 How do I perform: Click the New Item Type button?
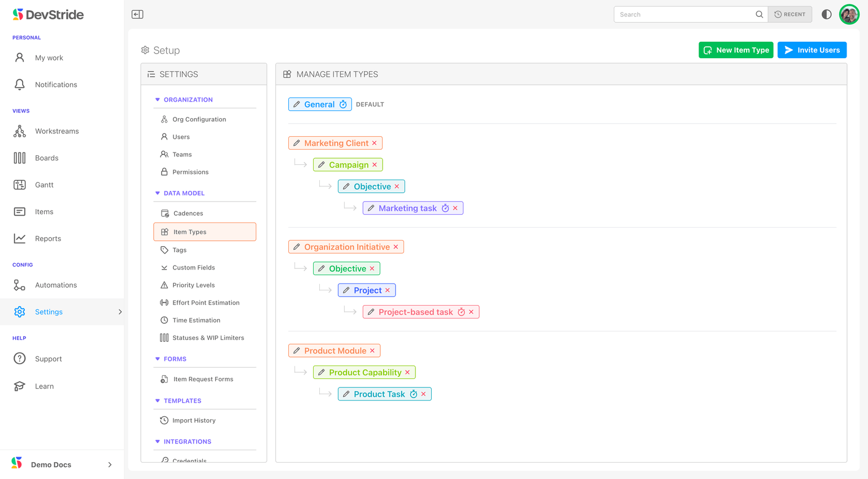pyautogui.click(x=735, y=50)
